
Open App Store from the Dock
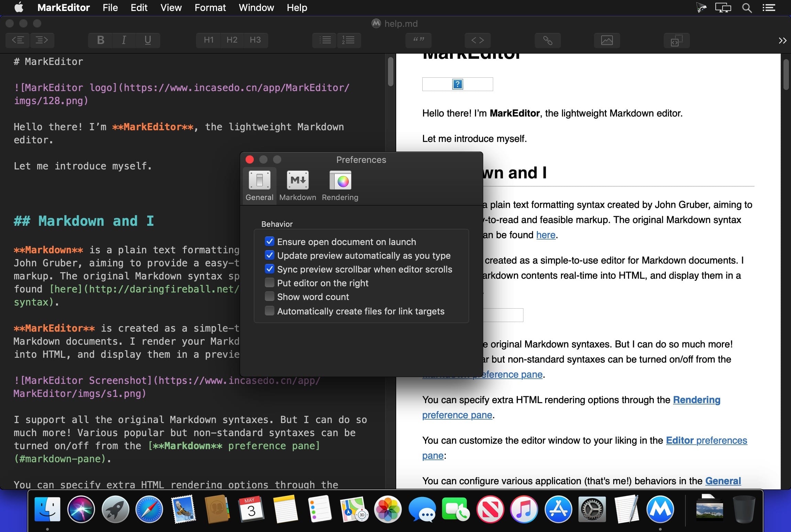tap(558, 509)
